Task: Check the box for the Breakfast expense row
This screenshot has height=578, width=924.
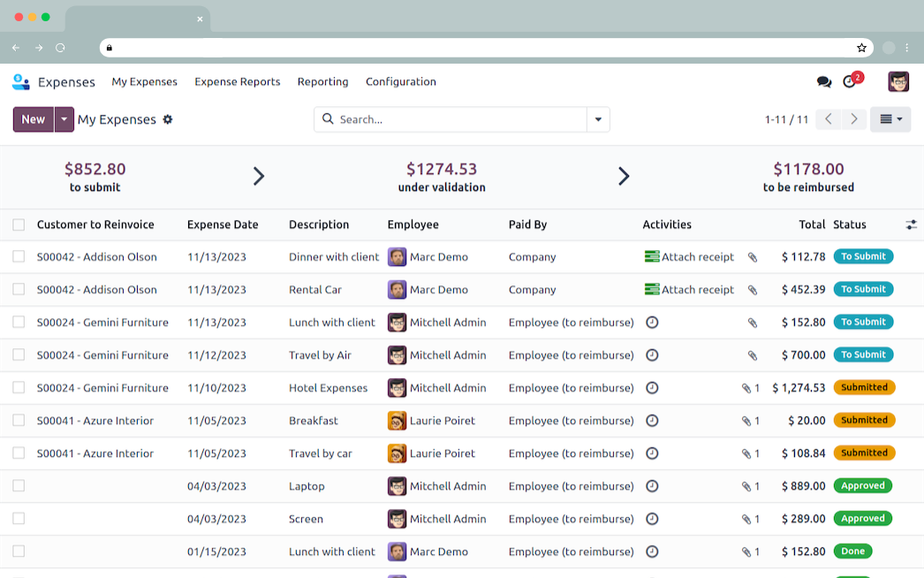Action: [x=19, y=421]
